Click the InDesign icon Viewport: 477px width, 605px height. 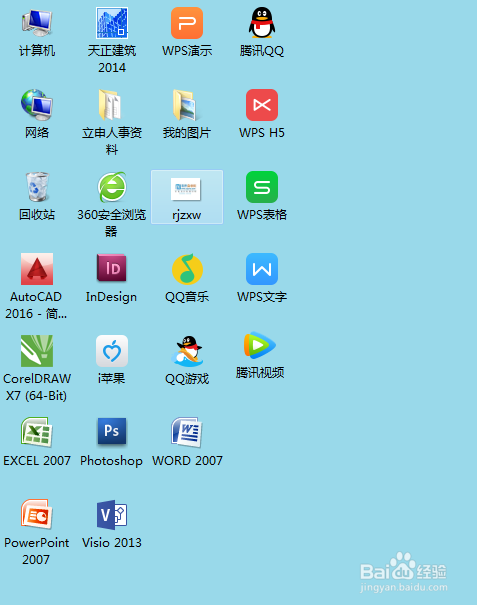click(112, 268)
